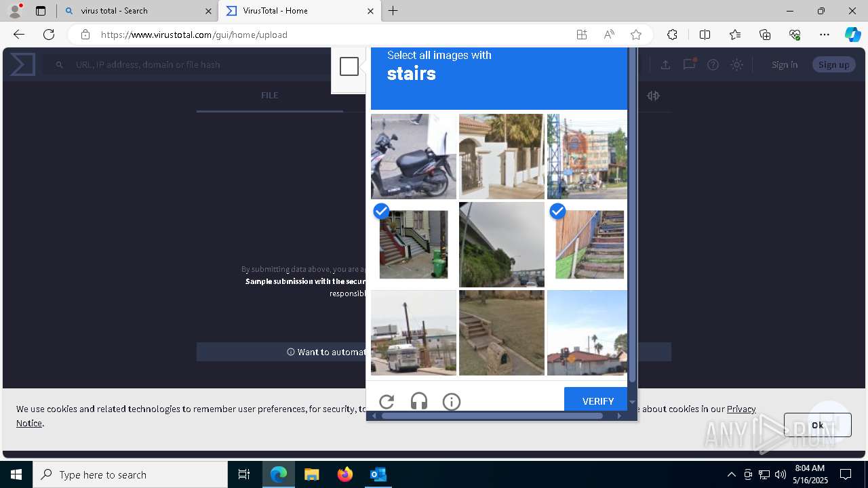Image resolution: width=868 pixels, height=488 pixels.
Task: Switch to the VirusTotal - Home tab
Action: tap(298, 11)
